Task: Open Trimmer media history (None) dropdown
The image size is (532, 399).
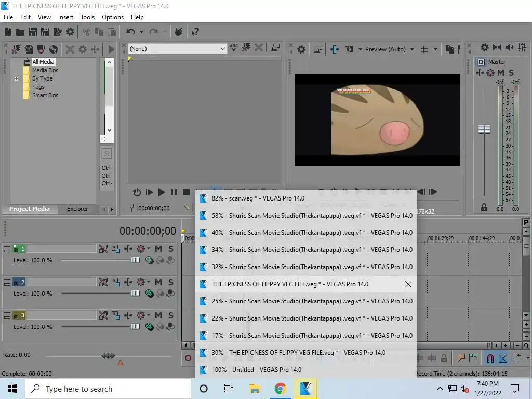Action: tap(178, 49)
